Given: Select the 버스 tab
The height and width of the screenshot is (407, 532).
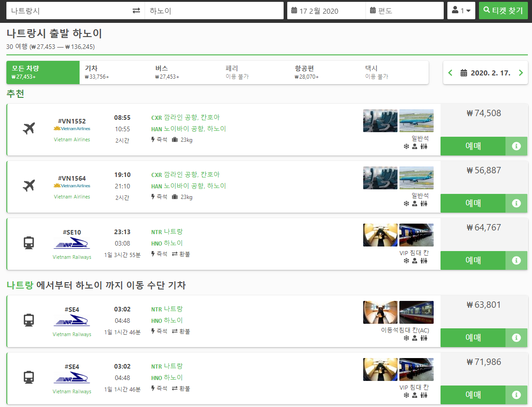Looking at the screenshot, I should pyautogui.click(x=185, y=73).
